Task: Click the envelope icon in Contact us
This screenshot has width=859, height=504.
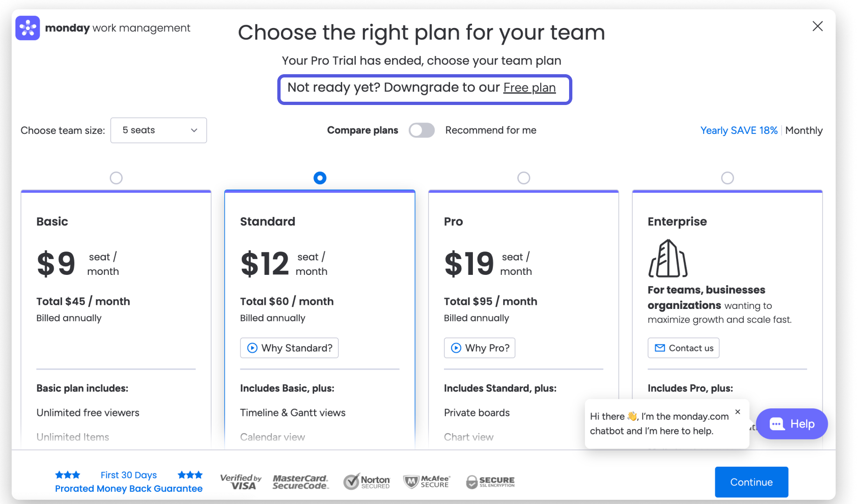Action: click(660, 348)
